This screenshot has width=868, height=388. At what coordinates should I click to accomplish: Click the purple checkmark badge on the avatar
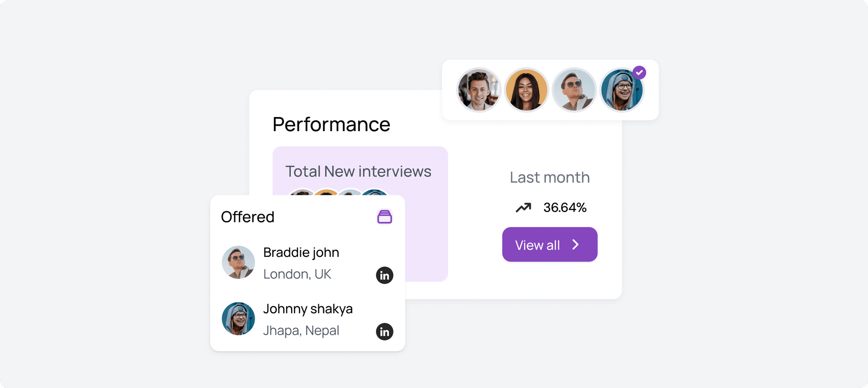tap(639, 72)
